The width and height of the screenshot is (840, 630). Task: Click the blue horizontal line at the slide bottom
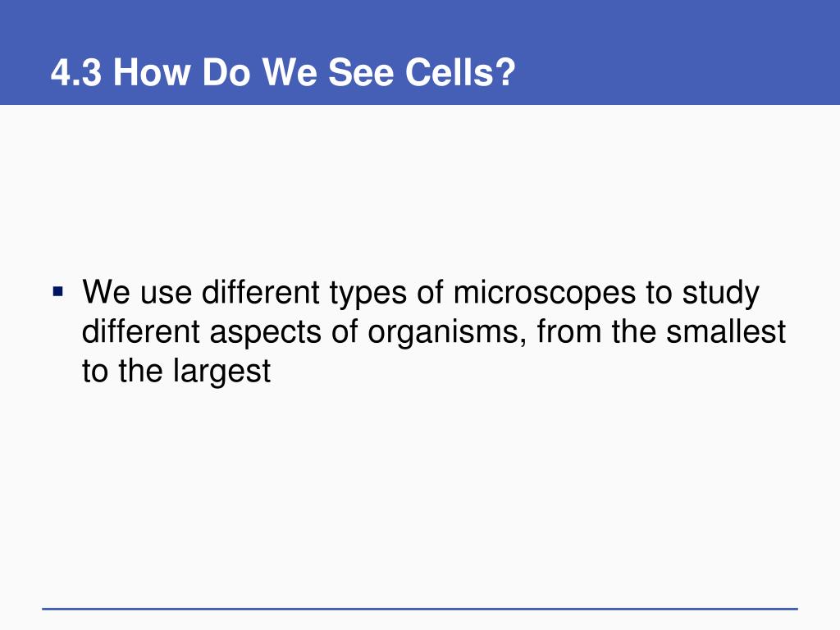pyautogui.click(x=420, y=609)
